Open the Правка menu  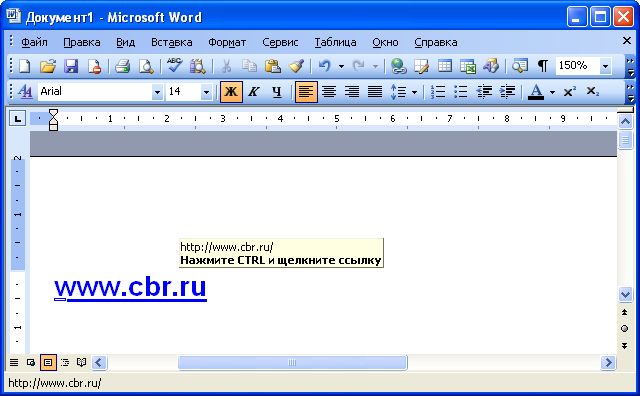(82, 42)
